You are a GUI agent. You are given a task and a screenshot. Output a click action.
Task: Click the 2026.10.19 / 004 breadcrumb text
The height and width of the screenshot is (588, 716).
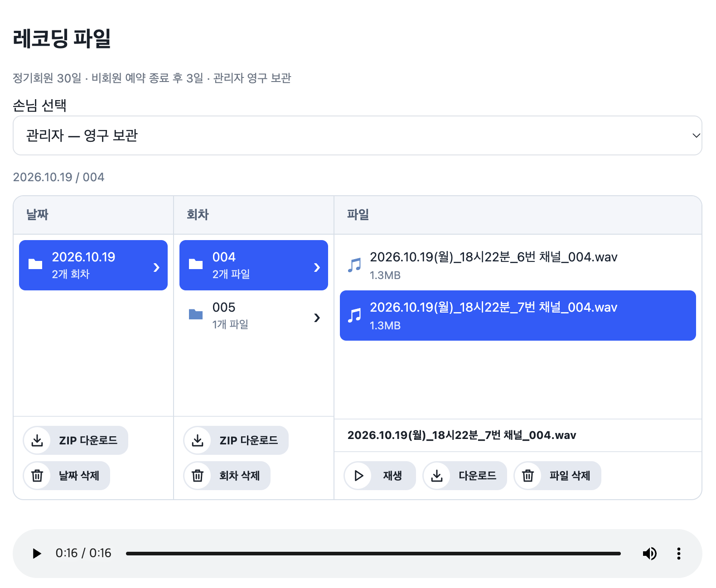click(x=58, y=177)
